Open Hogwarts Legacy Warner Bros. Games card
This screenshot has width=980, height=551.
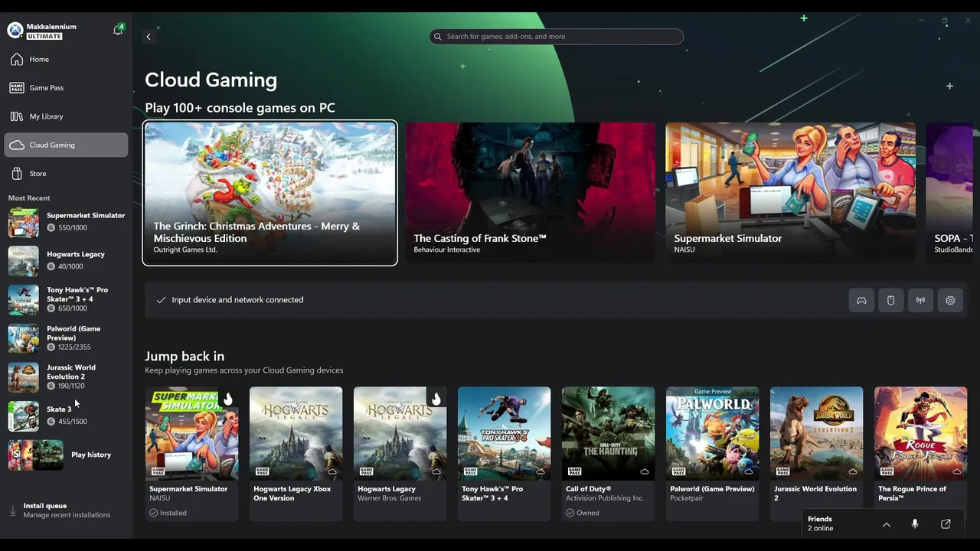pyautogui.click(x=400, y=454)
